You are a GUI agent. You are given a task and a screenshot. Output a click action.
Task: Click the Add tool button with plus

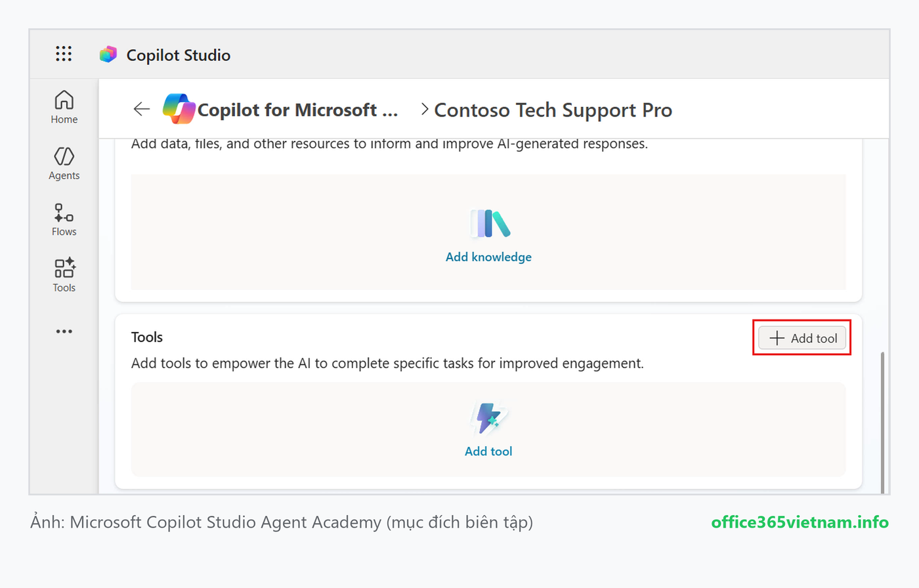click(802, 338)
